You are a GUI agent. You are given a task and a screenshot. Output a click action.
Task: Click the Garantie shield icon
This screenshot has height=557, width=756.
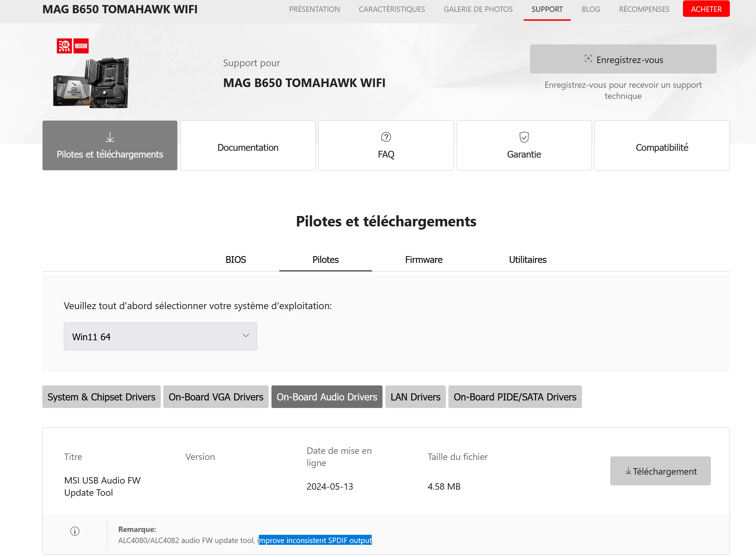[524, 137]
